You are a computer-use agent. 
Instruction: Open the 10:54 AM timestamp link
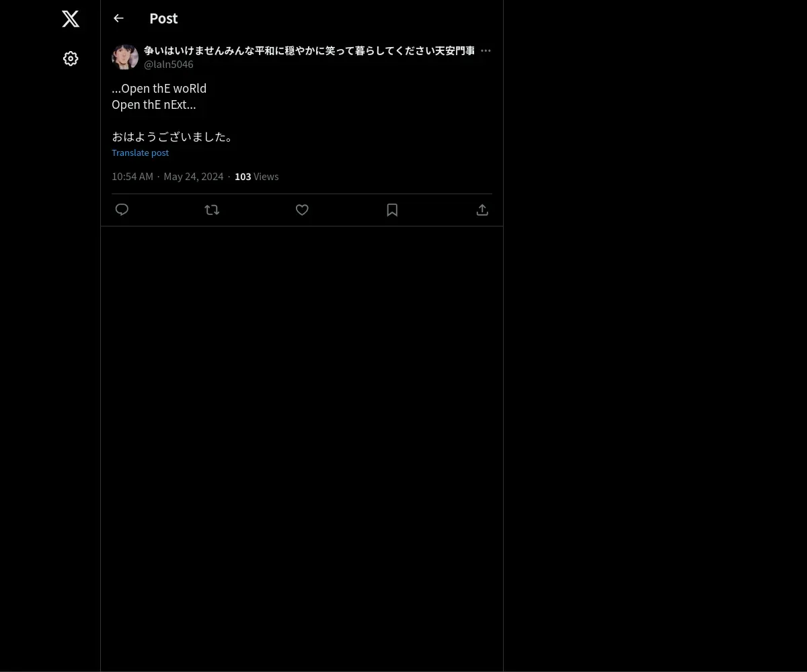pos(132,176)
